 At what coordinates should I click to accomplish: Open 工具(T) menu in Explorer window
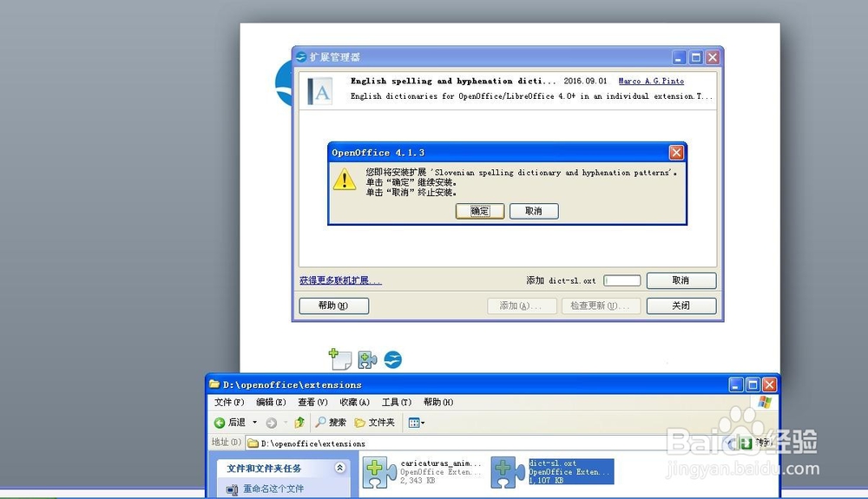[x=397, y=402]
